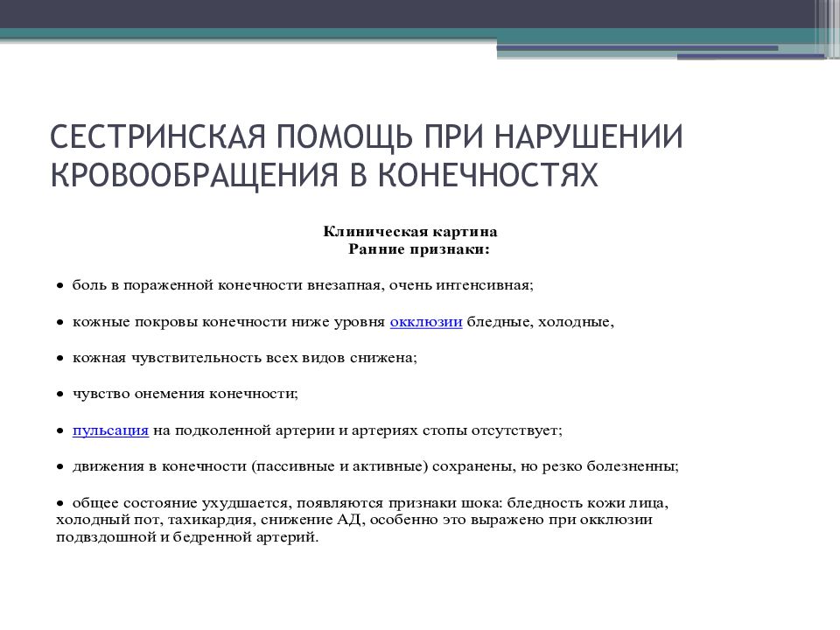Click the bullet dot before общее состояние

pos(60,504)
